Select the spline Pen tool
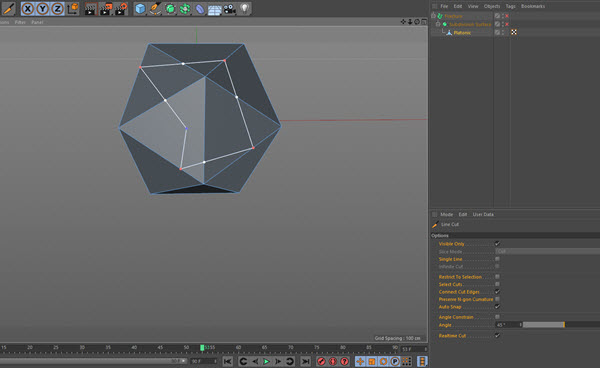600x368 pixels. 155,8
